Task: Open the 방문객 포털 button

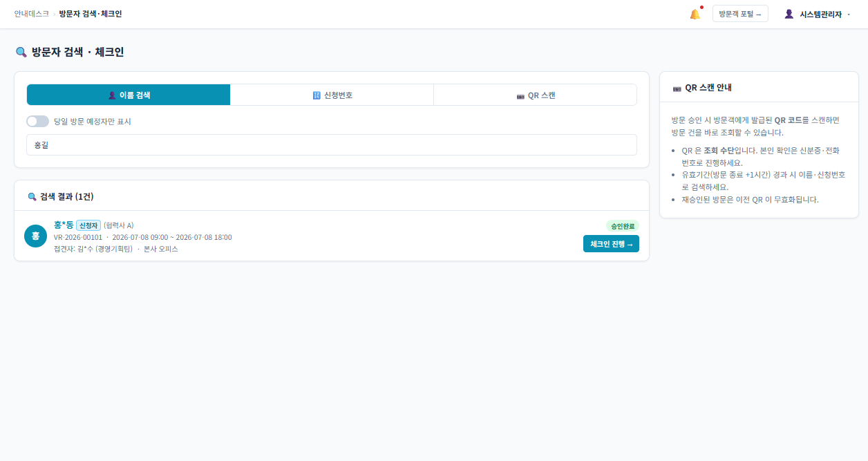Action: coord(740,14)
